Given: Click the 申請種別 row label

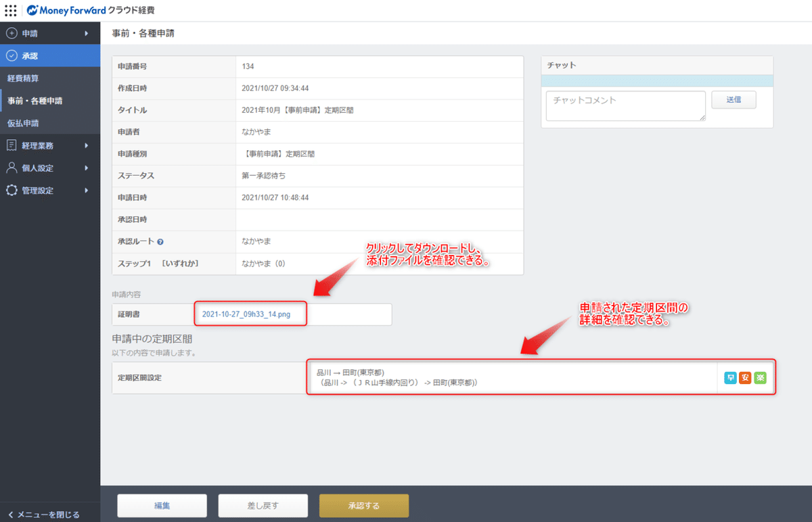Looking at the screenshot, I should pyautogui.click(x=133, y=153).
